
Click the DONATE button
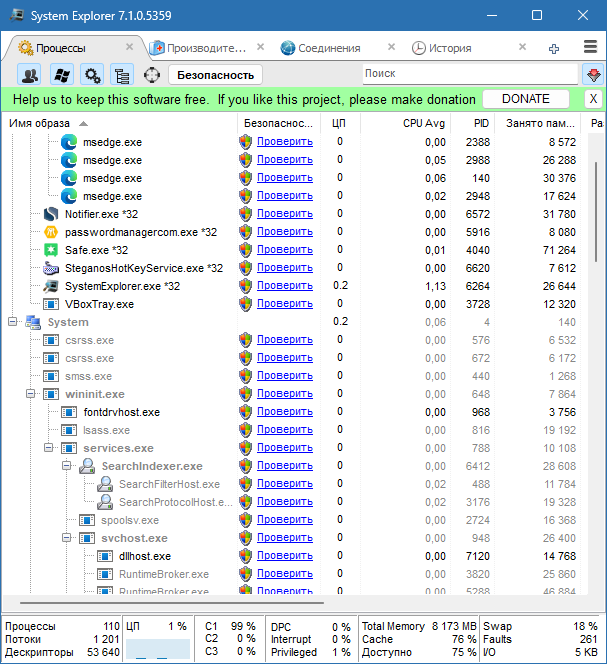click(526, 99)
